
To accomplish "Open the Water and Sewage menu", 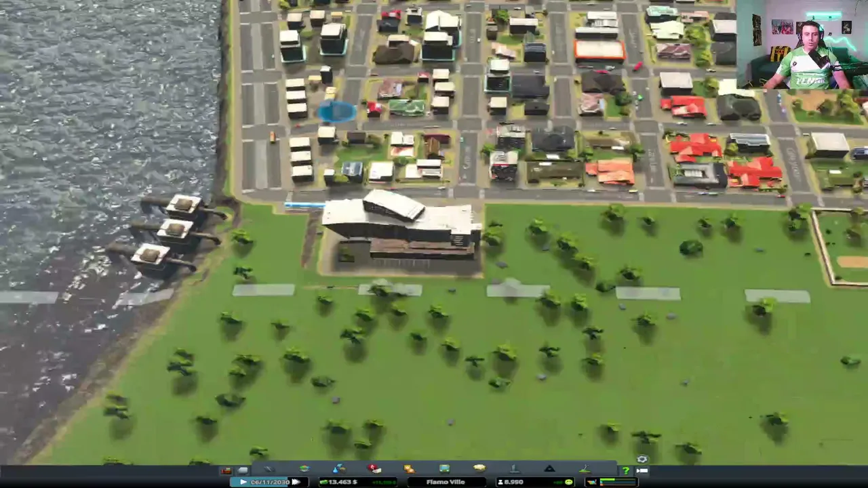I will [x=339, y=469].
